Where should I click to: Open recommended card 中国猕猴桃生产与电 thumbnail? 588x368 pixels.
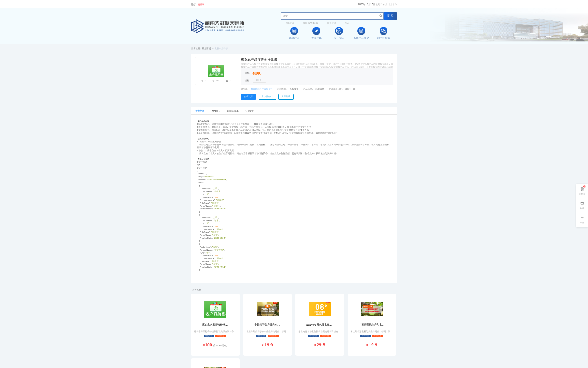point(372,309)
